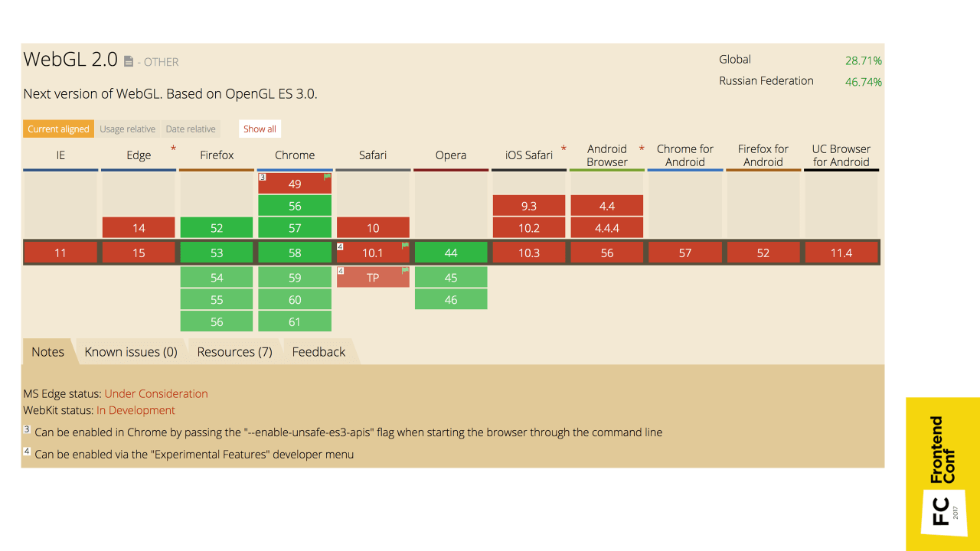Select the Safari 10 cell
Image resolution: width=980 pixels, height=551 pixels.
(x=373, y=227)
